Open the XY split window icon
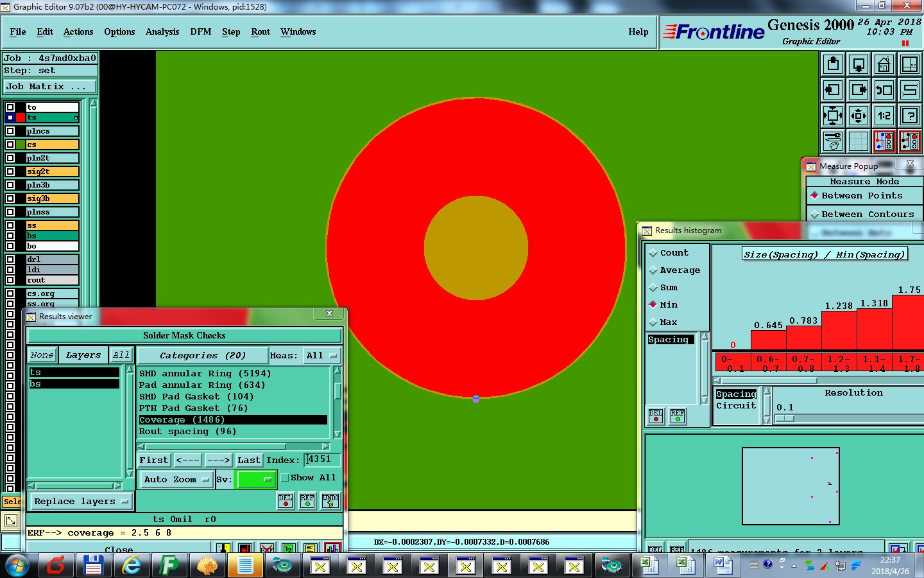Viewport: 924px width, 578px height. tap(910, 64)
